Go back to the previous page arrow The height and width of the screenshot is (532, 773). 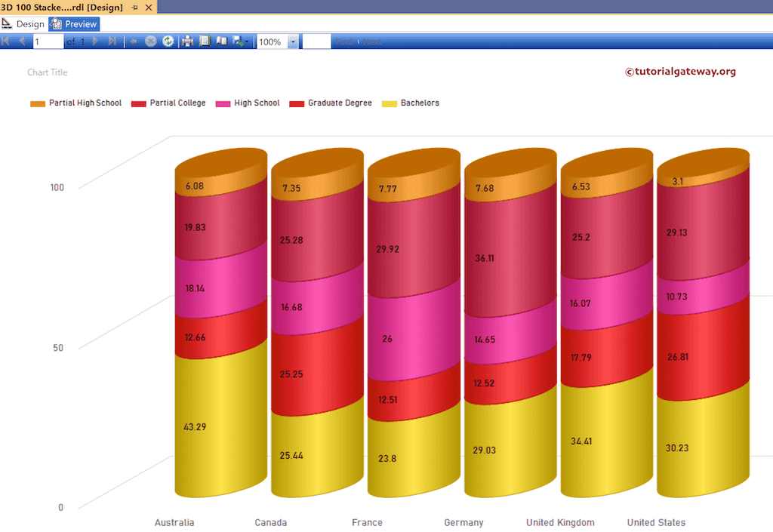pos(23,41)
